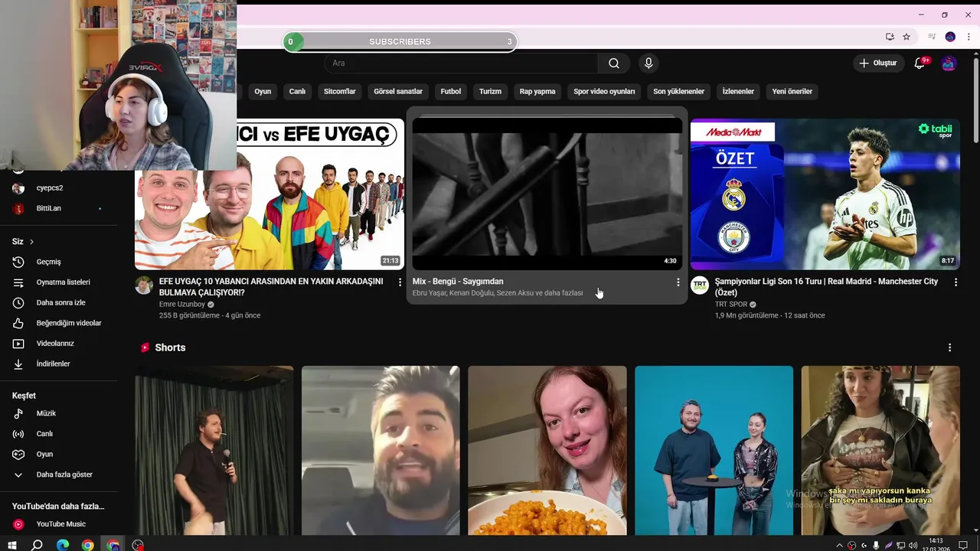This screenshot has height=551, width=980.
Task: Launch Microsoft Edge from taskbar
Action: (63, 545)
